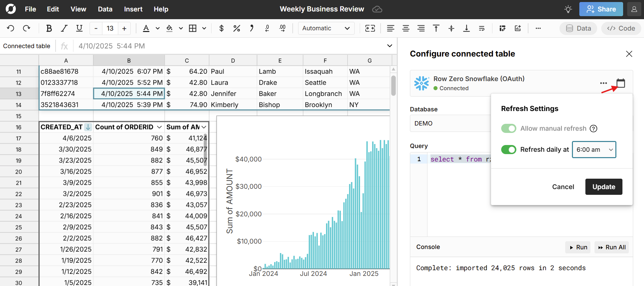Image resolution: width=644 pixels, height=286 pixels.
Task: Click the Update button
Action: [604, 187]
